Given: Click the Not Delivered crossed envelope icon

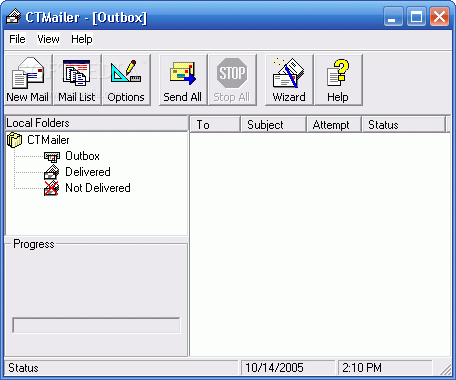Looking at the screenshot, I should tap(52, 188).
